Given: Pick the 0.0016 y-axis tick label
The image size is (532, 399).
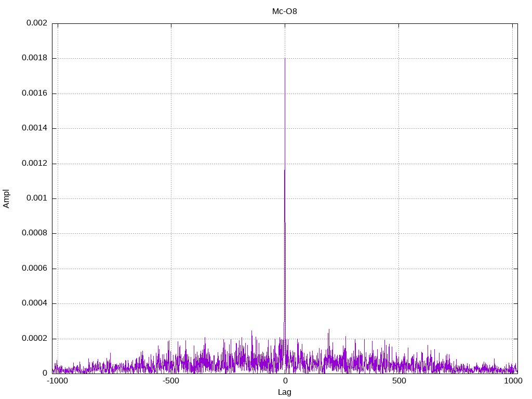Looking at the screenshot, I should (34, 94).
